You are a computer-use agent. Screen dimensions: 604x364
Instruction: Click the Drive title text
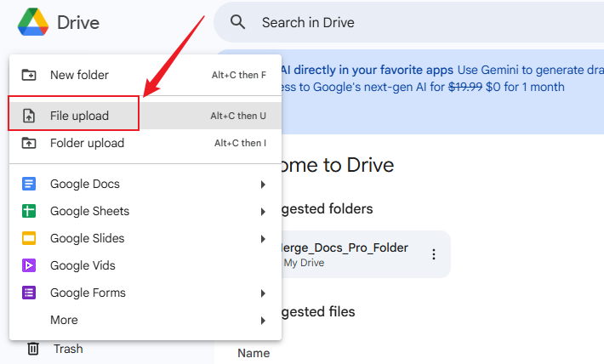tap(78, 22)
